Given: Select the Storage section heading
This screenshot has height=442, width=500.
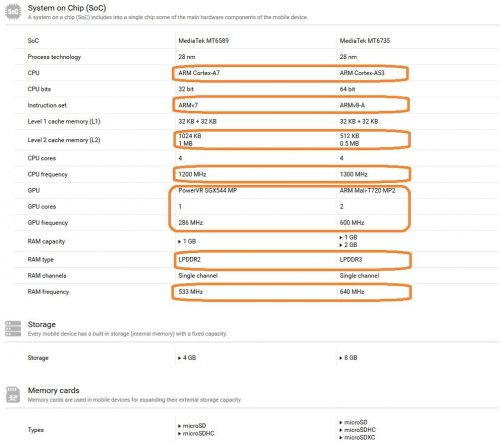Looking at the screenshot, I should tap(42, 324).
